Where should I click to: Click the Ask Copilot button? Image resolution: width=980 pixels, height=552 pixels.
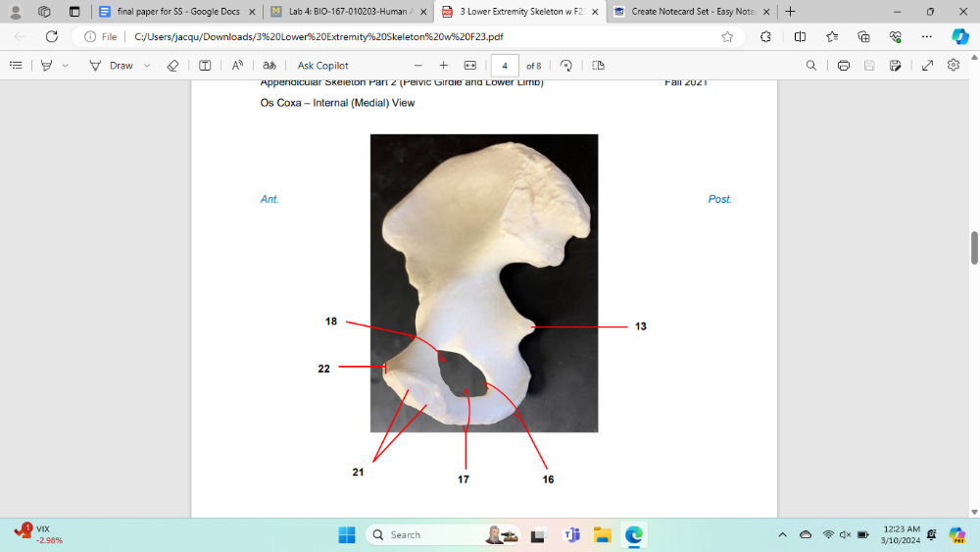click(322, 66)
